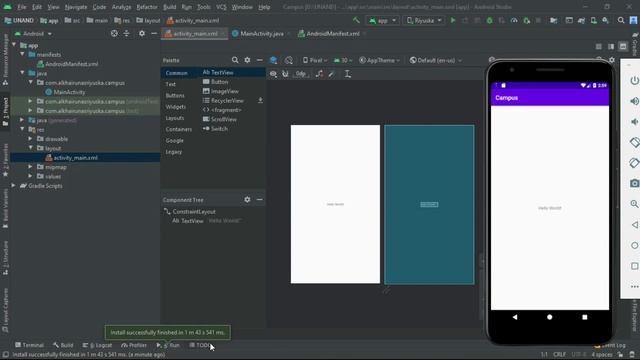Screen dimensions: 640x360
Task: Take emulator screenshot camera icon
Action: pyautogui.click(x=634, y=183)
